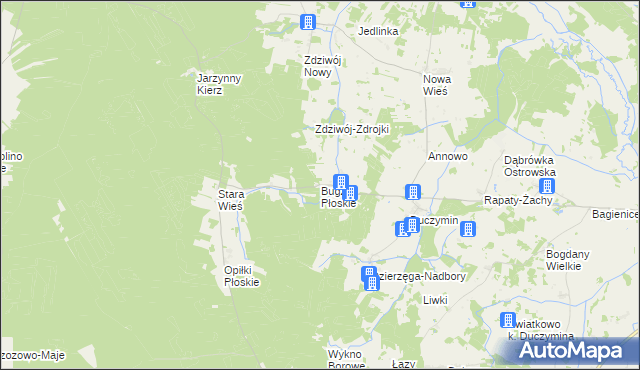Click the Duczymin place label
Screen dimensions: 640x370
(x=434, y=220)
